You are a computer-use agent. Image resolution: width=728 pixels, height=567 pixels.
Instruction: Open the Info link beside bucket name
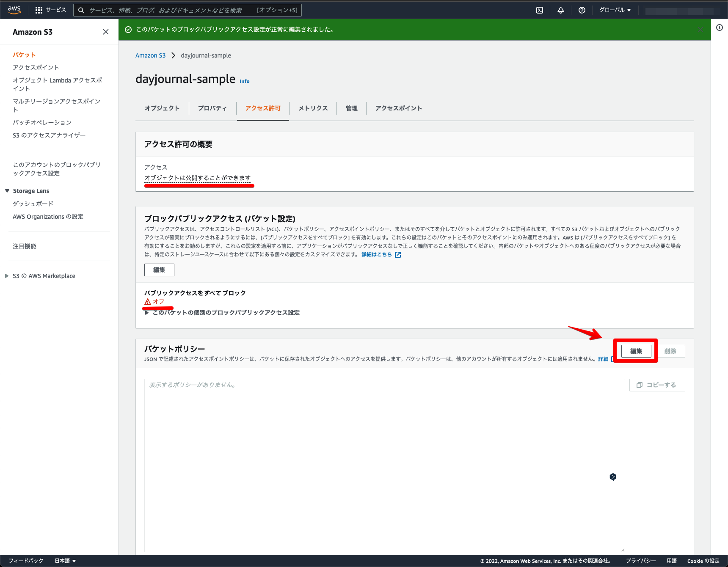click(x=245, y=81)
